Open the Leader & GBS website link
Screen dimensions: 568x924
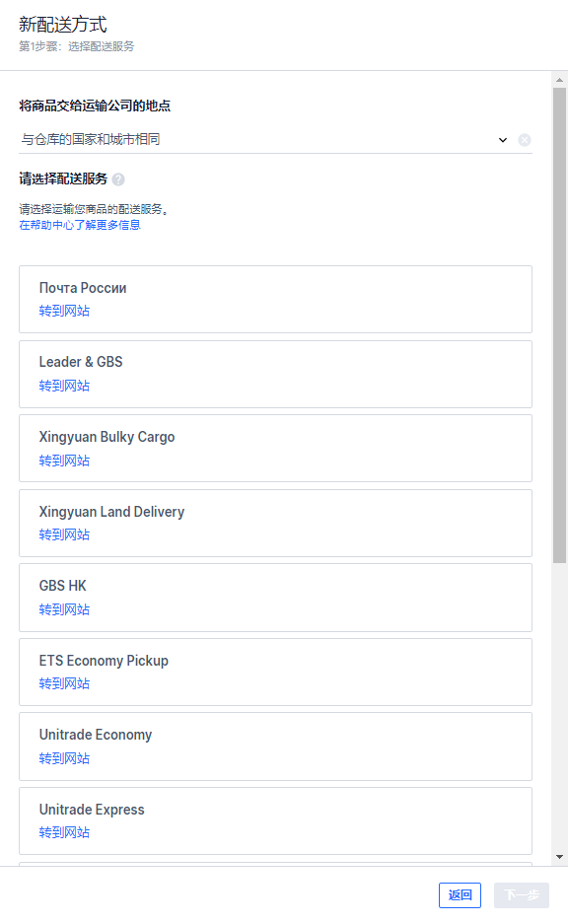(x=64, y=386)
